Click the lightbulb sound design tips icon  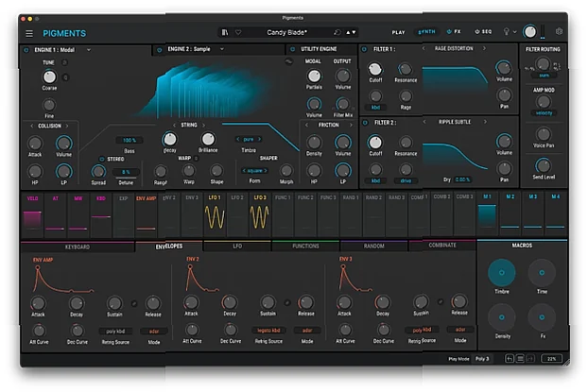coord(507,32)
